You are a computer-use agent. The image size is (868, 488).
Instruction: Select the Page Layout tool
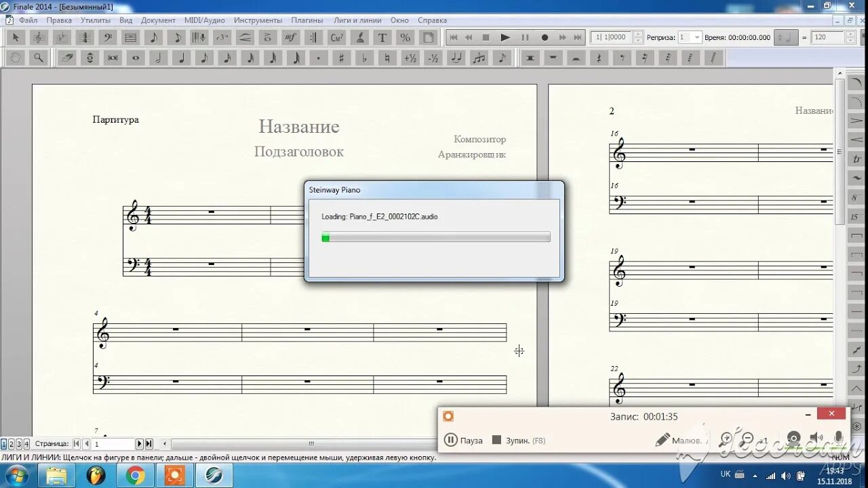click(429, 37)
